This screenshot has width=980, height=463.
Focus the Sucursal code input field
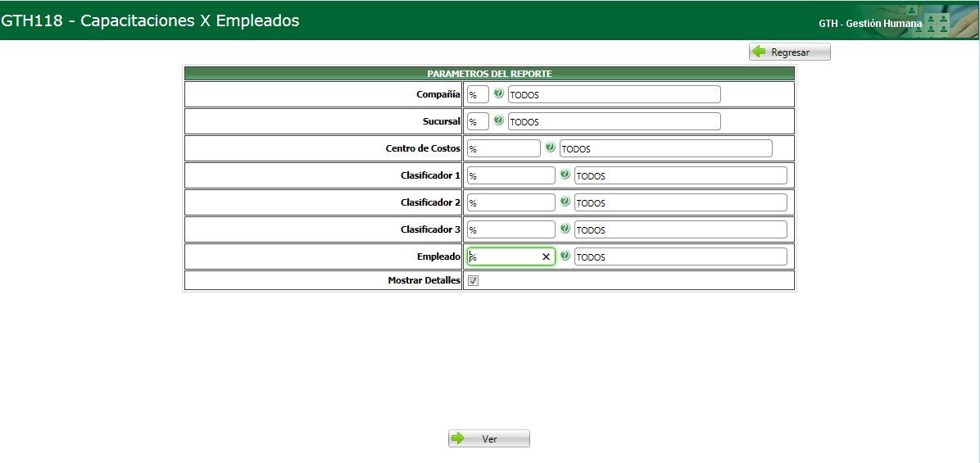click(479, 121)
